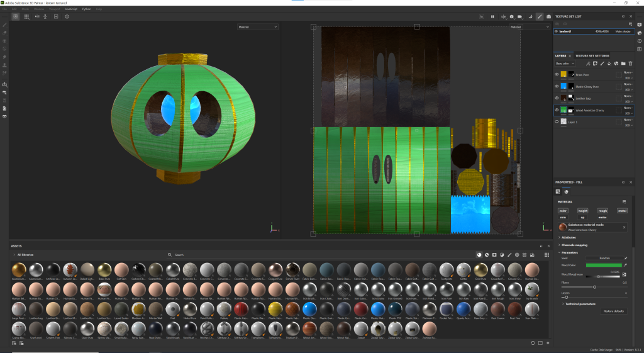The width and height of the screenshot is (644, 353).
Task: Hide the Brass Pure layer
Action: tap(557, 74)
